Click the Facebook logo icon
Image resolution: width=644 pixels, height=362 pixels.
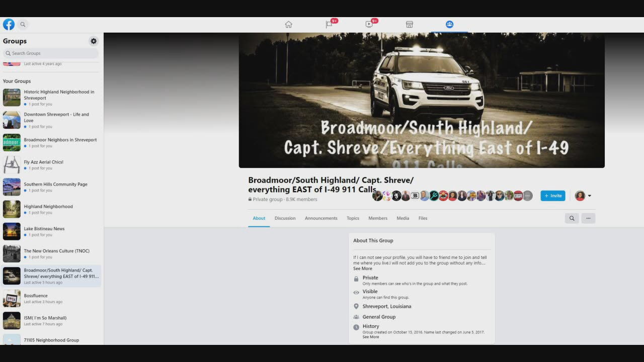[9, 24]
